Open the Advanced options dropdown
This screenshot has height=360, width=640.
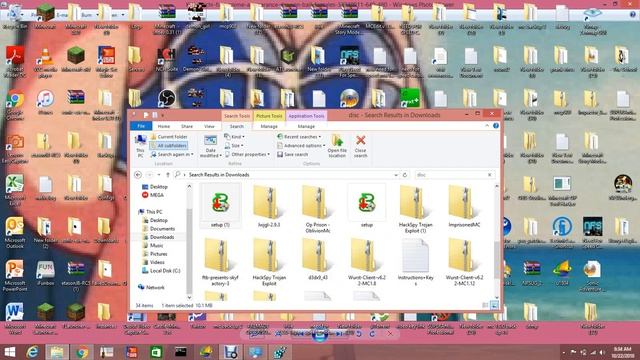coord(301,145)
